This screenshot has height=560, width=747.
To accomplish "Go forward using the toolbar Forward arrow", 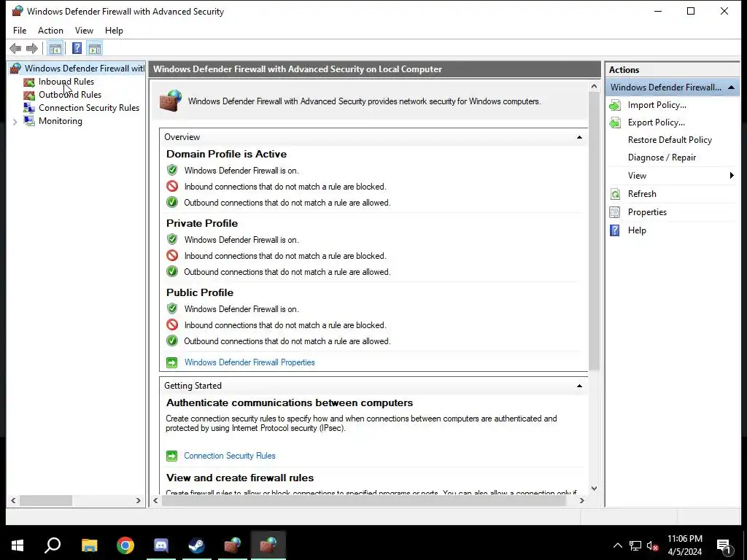I will [x=32, y=48].
